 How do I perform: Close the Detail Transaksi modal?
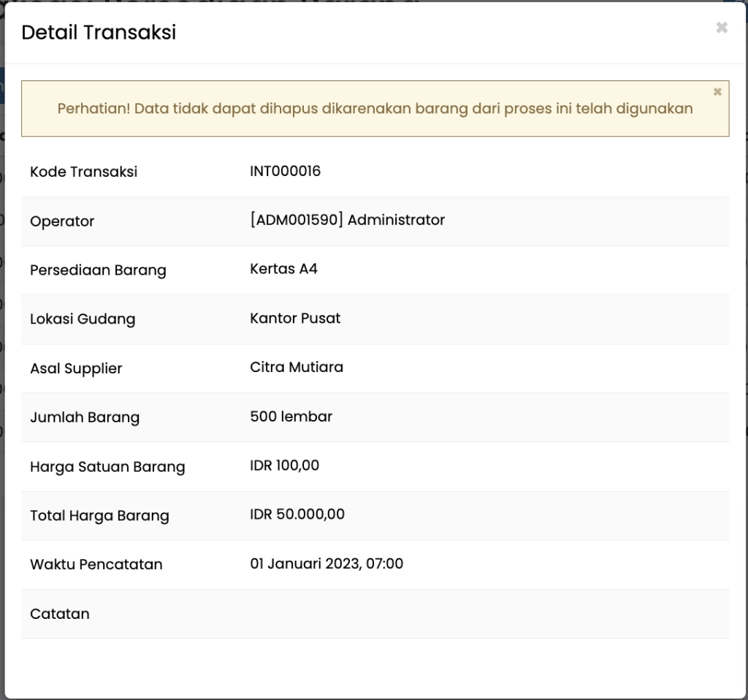click(x=721, y=28)
